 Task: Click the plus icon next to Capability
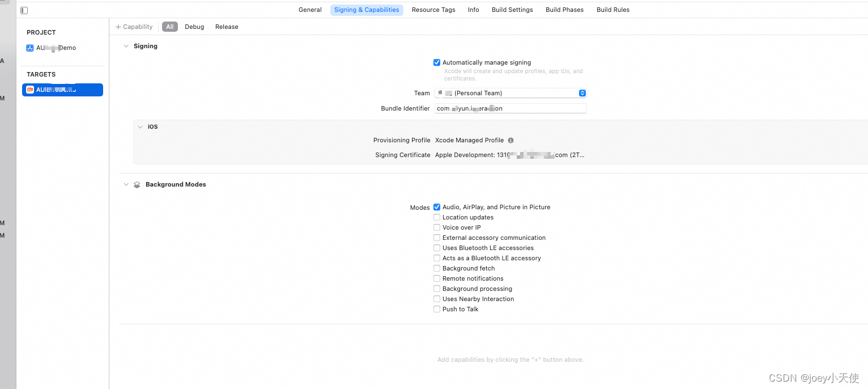point(118,27)
